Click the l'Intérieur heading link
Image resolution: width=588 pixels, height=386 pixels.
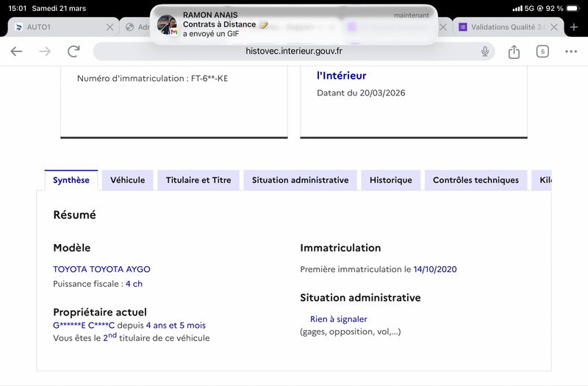(341, 76)
